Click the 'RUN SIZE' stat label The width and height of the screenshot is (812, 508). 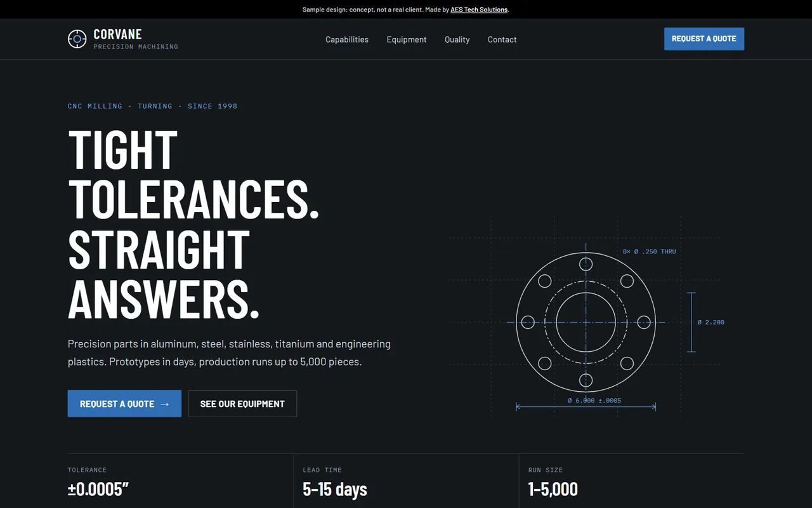(x=546, y=470)
